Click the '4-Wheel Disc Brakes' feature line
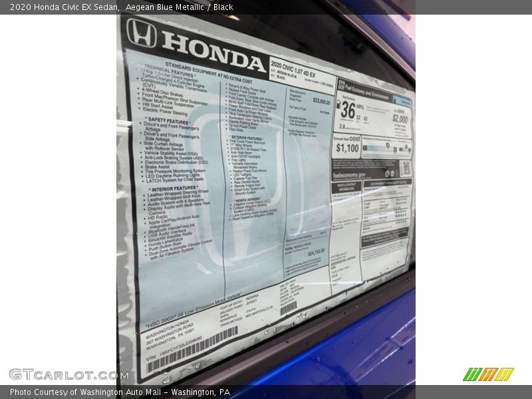Screen dimensions: 532x399 162,92
